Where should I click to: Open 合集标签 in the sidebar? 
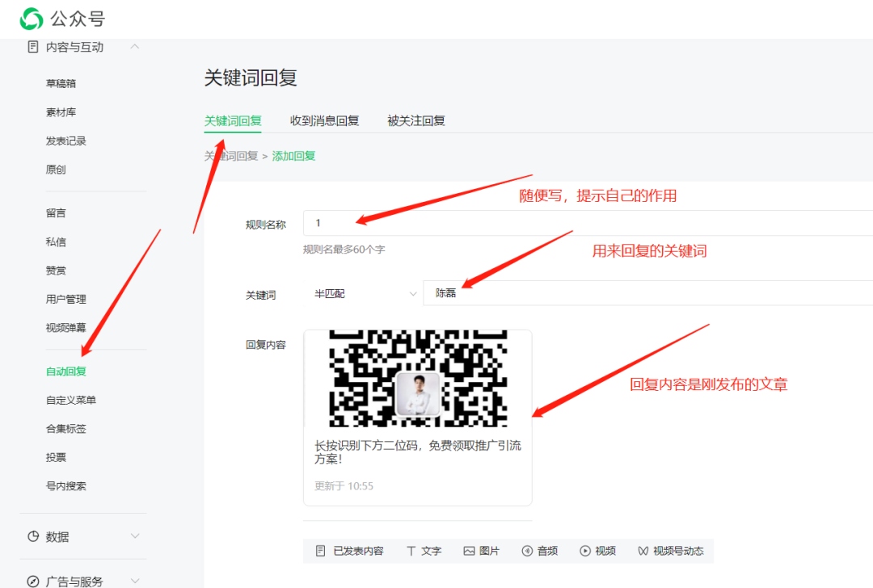pos(65,429)
